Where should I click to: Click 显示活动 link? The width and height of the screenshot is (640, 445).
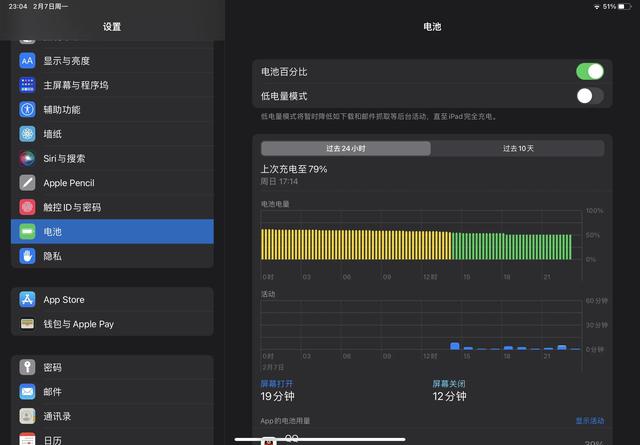point(589,421)
